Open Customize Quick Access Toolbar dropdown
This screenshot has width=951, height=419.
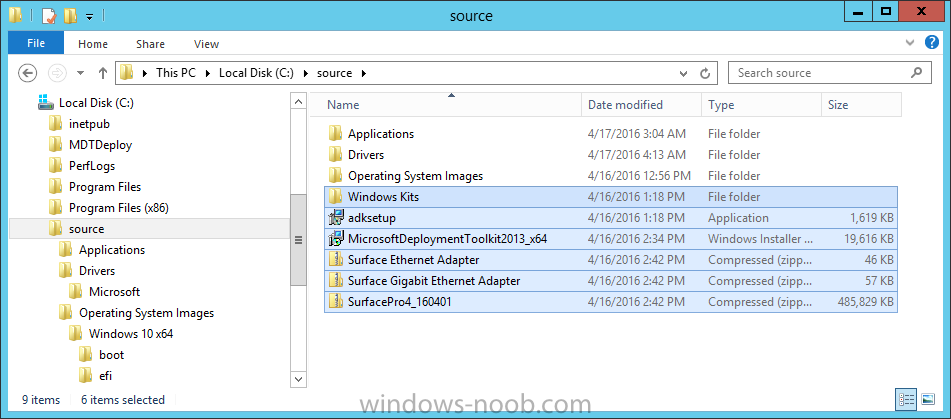click(89, 16)
